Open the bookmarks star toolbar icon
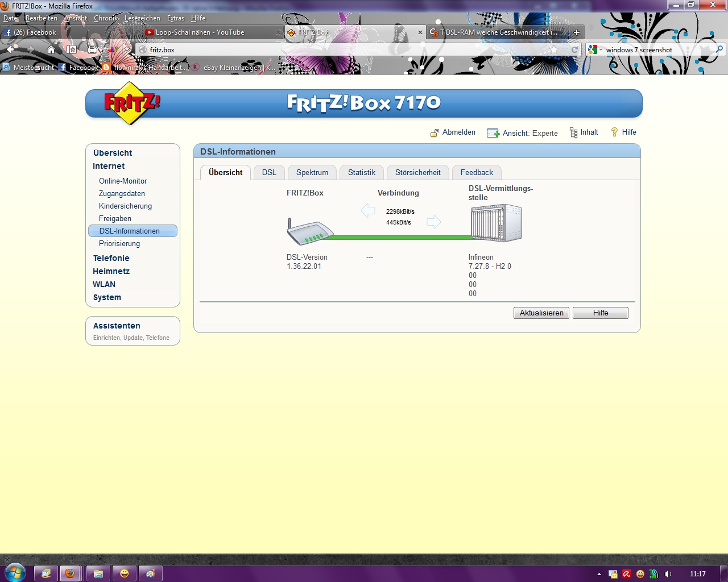Image resolution: width=728 pixels, height=582 pixels. [72, 49]
